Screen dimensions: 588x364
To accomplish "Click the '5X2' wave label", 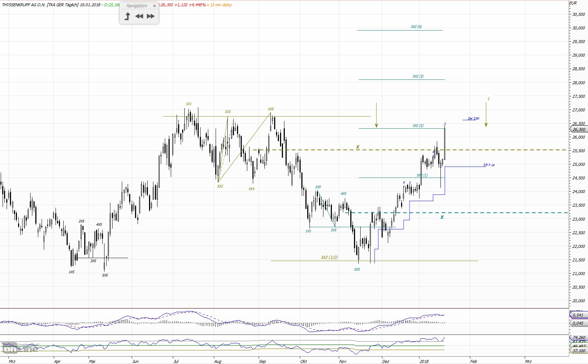I will point(220,186).
